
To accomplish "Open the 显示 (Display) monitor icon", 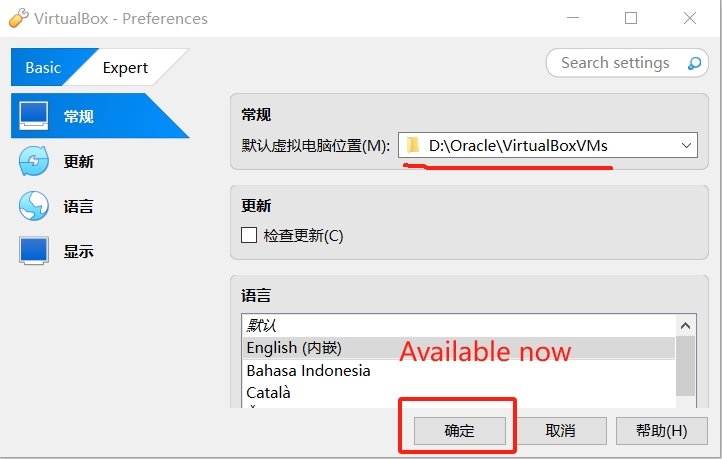I will [x=34, y=251].
